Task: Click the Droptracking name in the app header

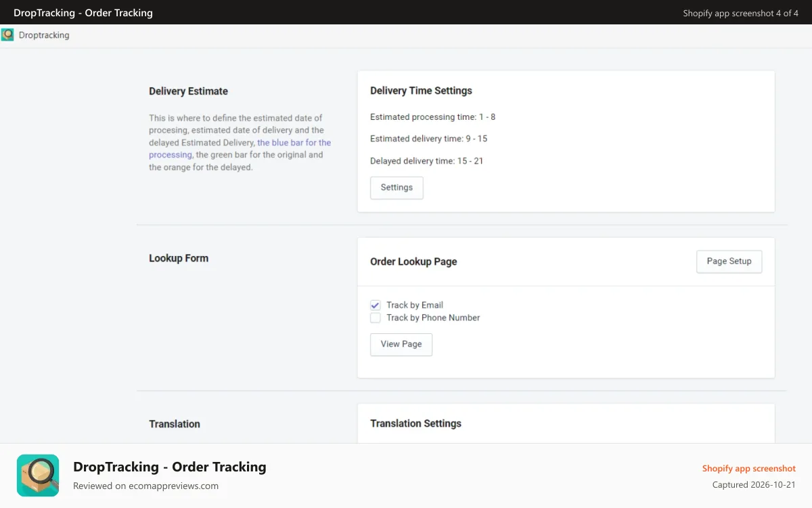Action: 44,35
